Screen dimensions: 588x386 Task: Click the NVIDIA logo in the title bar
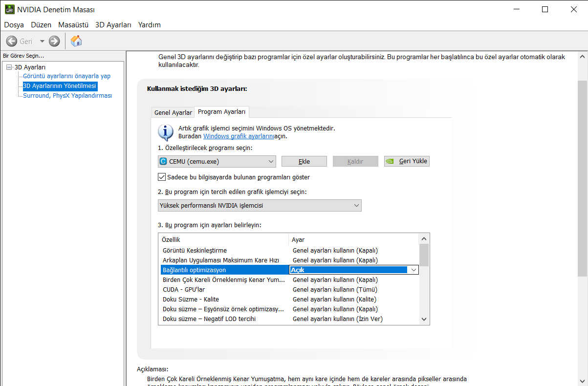click(x=9, y=9)
